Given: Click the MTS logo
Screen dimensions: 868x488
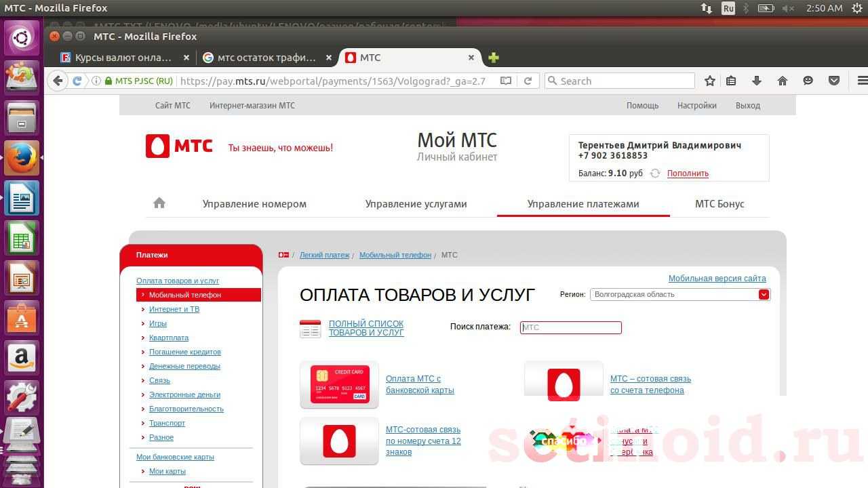Looking at the screenshot, I should click(179, 146).
